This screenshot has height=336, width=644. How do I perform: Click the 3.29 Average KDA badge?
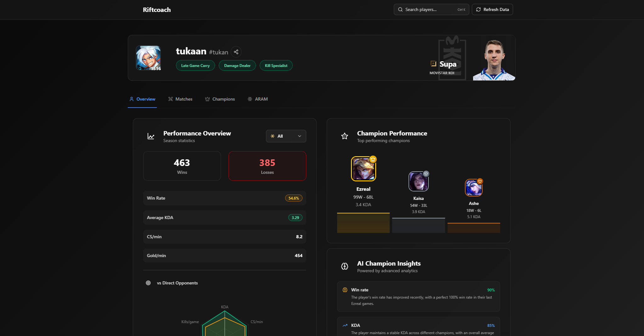coord(295,218)
